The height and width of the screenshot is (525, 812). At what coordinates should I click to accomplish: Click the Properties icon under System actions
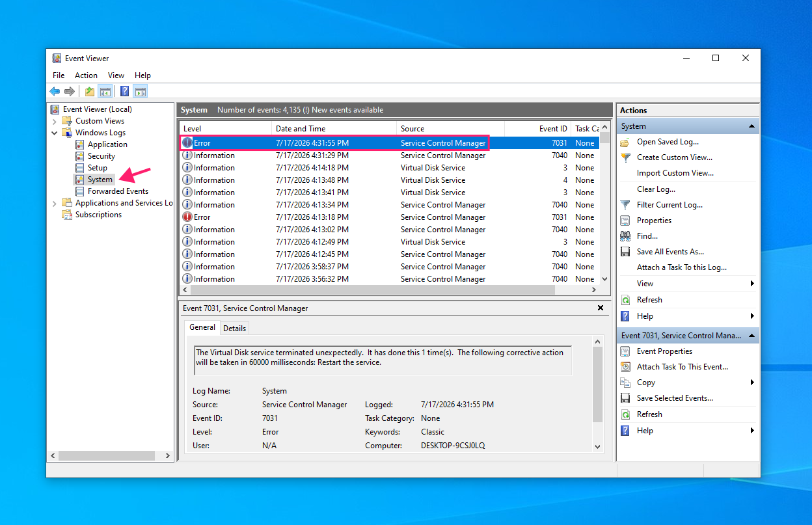click(625, 221)
